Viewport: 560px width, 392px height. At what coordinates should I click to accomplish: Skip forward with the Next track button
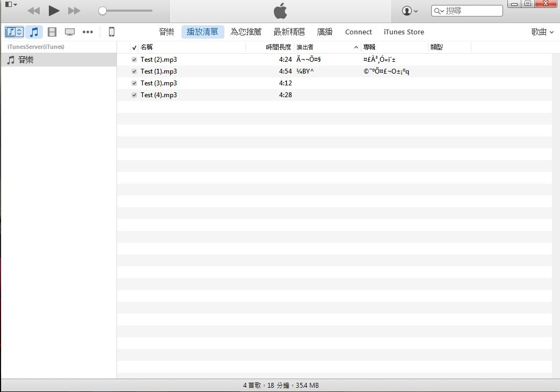(x=74, y=11)
